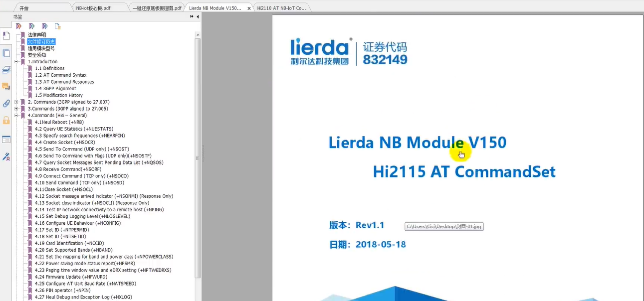
Task: Go to 1.4 3GPP Alignment bookmark
Action: click(56, 89)
